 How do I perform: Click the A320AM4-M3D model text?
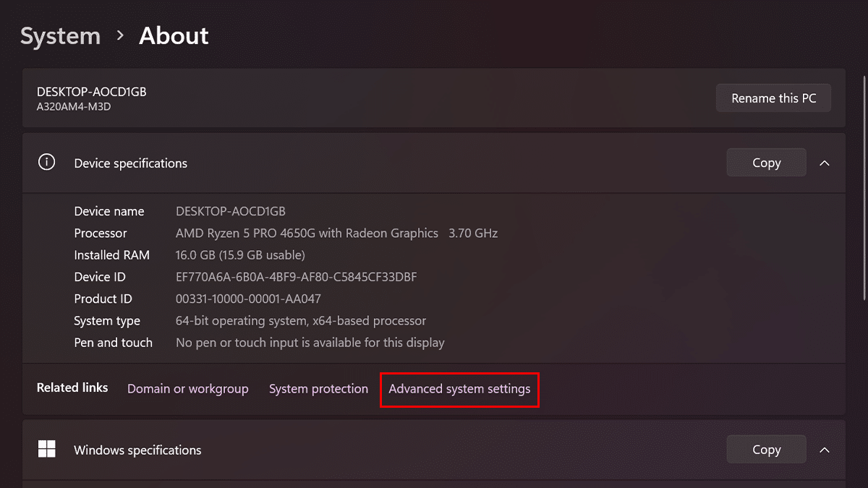tap(74, 107)
